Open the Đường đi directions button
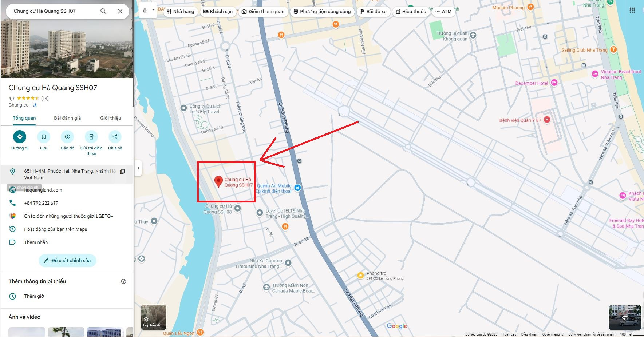The image size is (644, 337). [20, 137]
